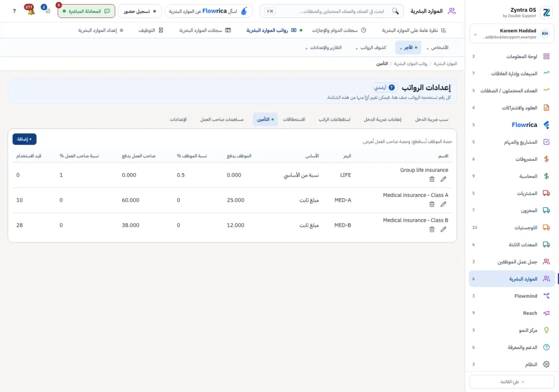Edit Medical insurance - Class B row
The image size is (559, 392).
click(x=443, y=229)
